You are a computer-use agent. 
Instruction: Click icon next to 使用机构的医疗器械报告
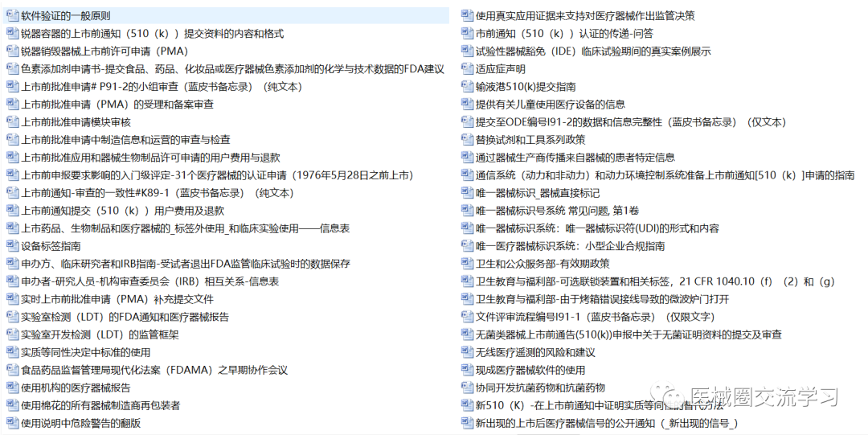(12, 388)
